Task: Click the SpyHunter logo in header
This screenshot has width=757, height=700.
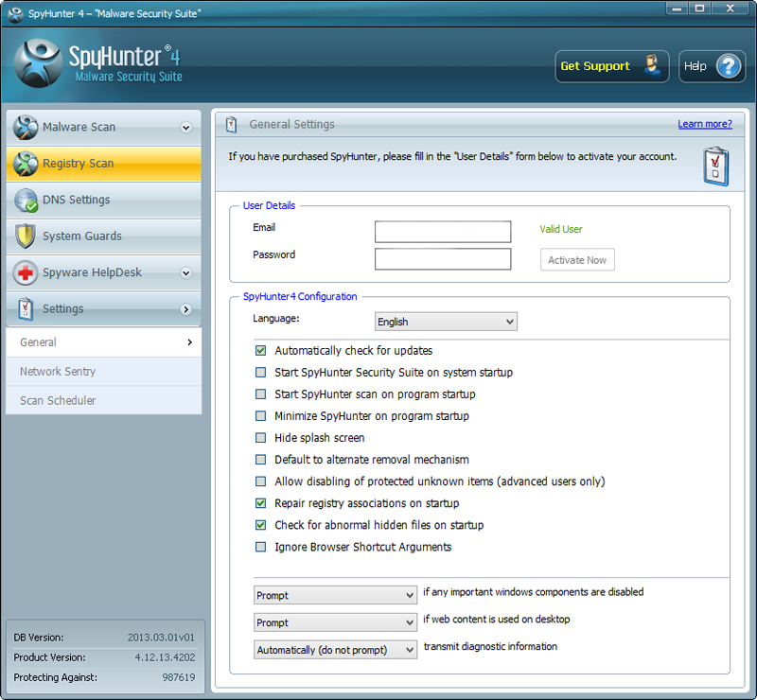Action: coord(39,63)
